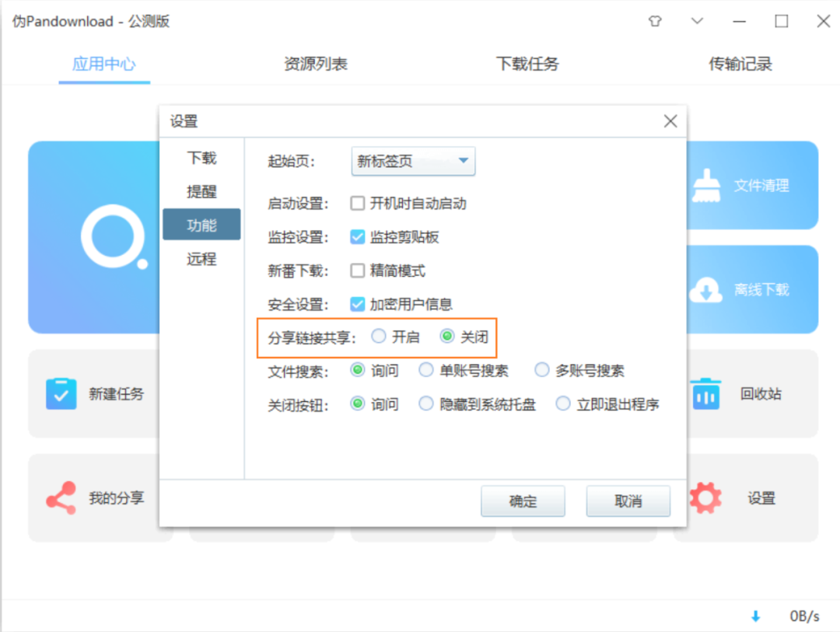Click the feedback flag icon in title bar
The width and height of the screenshot is (840, 632).
655,22
